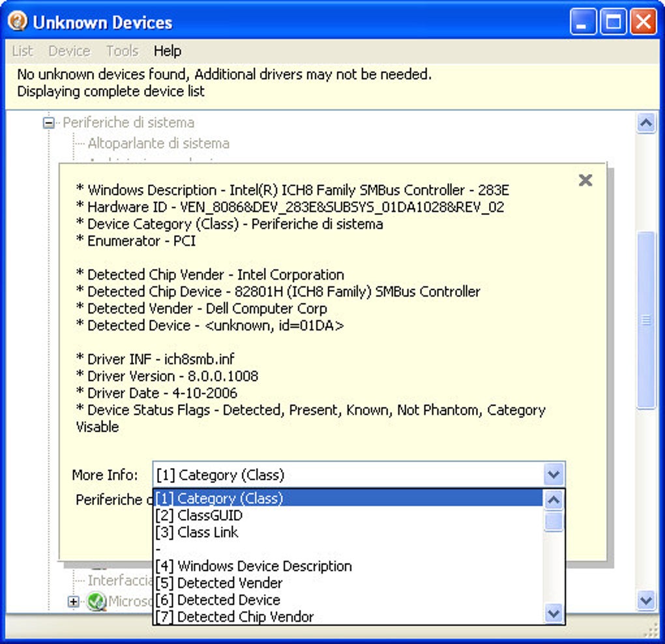The image size is (665, 644).
Task: Click the dropdown list scrollbar thumb
Action: point(554,521)
